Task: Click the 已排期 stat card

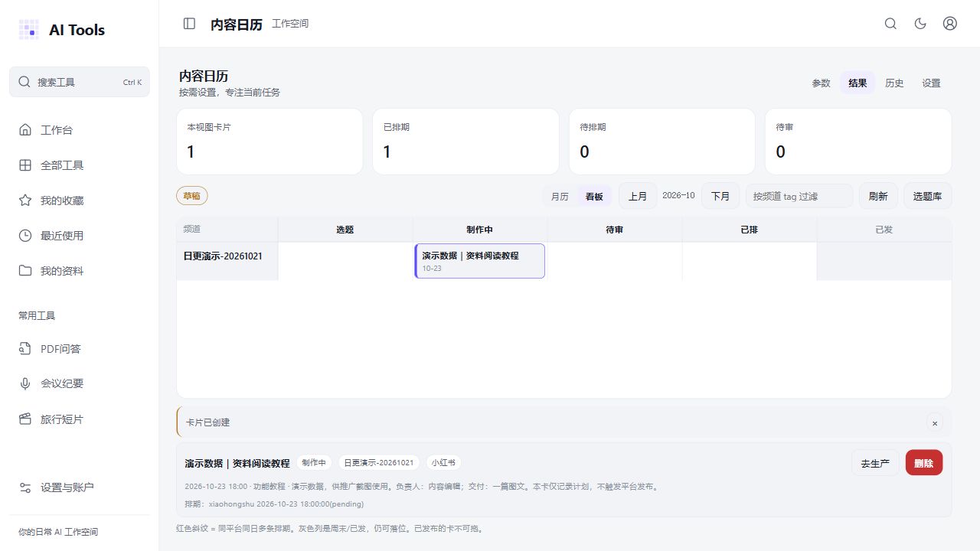Action: point(465,142)
